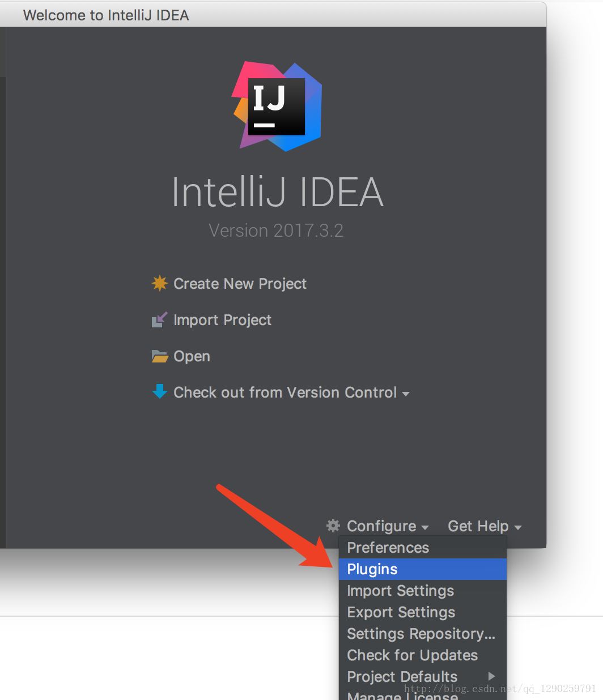
Task: Click the Import Project arrow icon
Action: point(159,320)
